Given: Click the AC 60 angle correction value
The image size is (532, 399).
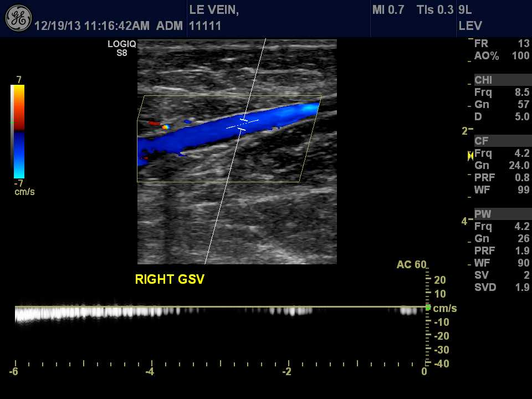Looking at the screenshot, I should tap(411, 265).
